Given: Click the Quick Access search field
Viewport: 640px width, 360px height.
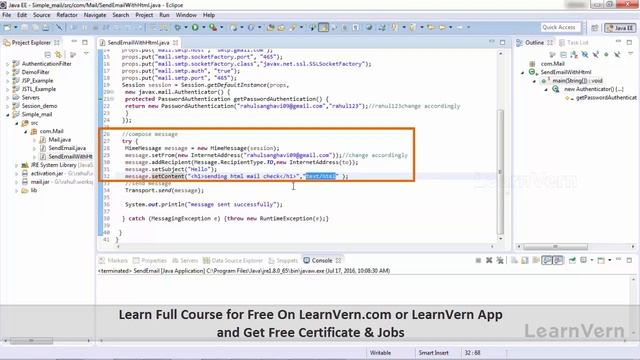Looking at the screenshot, I should 560,27.
